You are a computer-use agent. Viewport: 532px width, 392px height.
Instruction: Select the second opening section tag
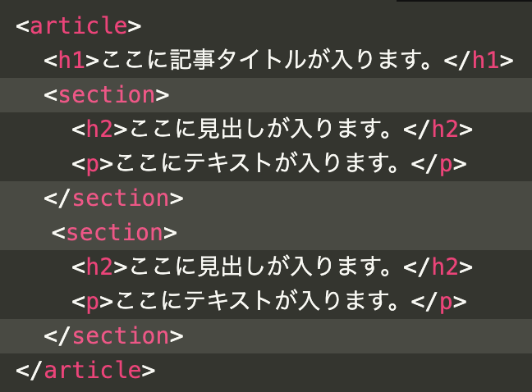point(114,232)
